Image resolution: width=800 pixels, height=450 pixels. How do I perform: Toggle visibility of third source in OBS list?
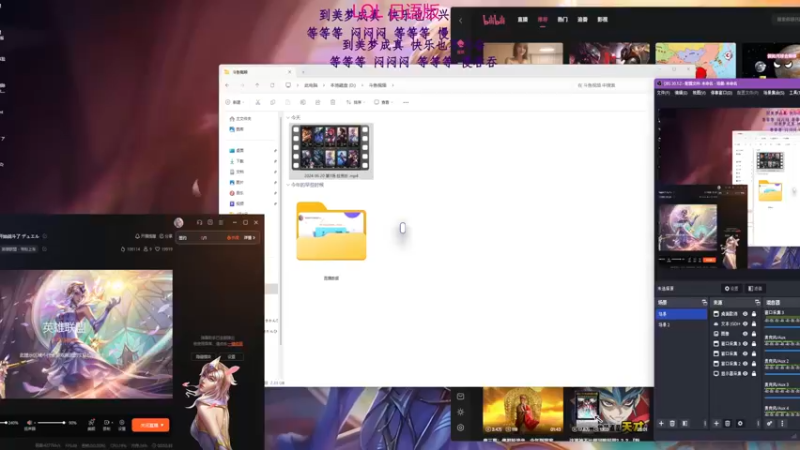click(745, 334)
